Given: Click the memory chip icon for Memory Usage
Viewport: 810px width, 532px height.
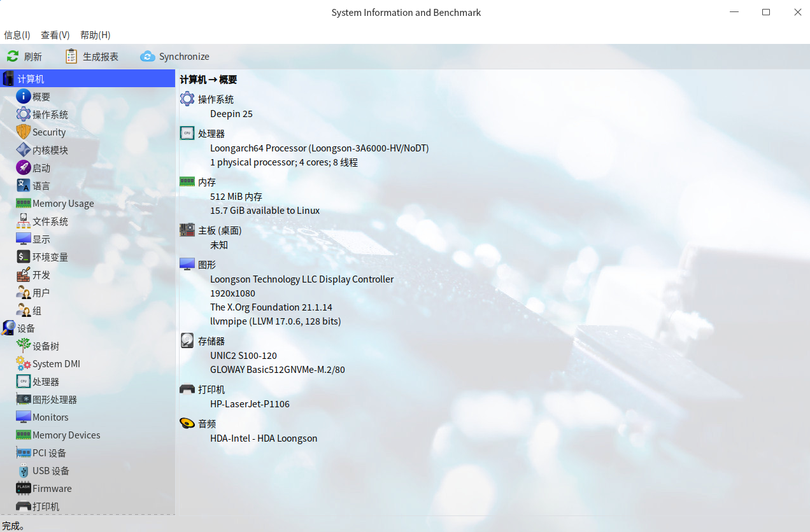Looking at the screenshot, I should (x=23, y=204).
